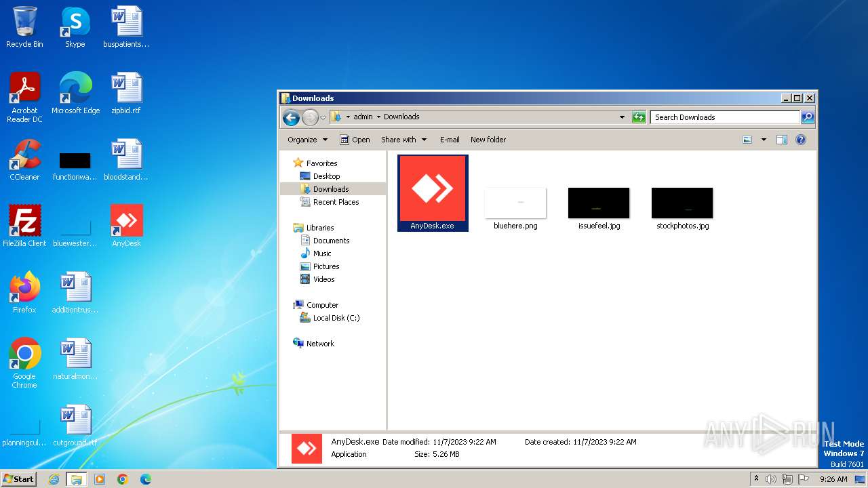Select cutground.rtf desktop file
868x488 pixels.
[x=75, y=425]
